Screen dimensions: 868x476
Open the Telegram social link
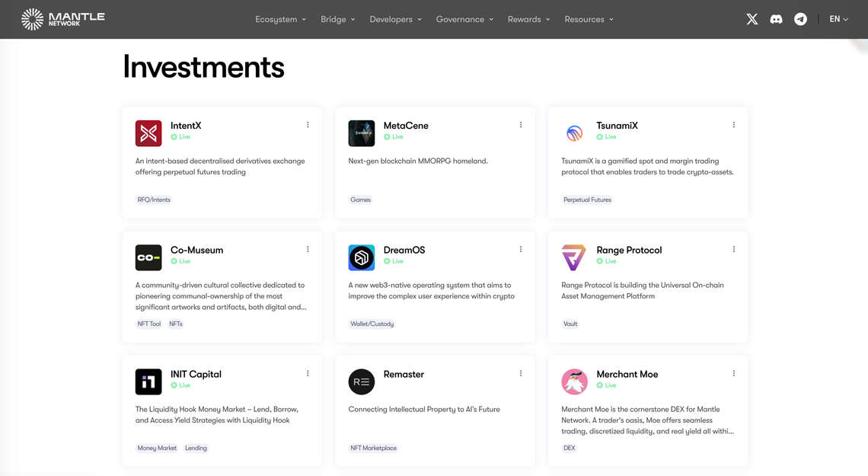click(x=800, y=19)
